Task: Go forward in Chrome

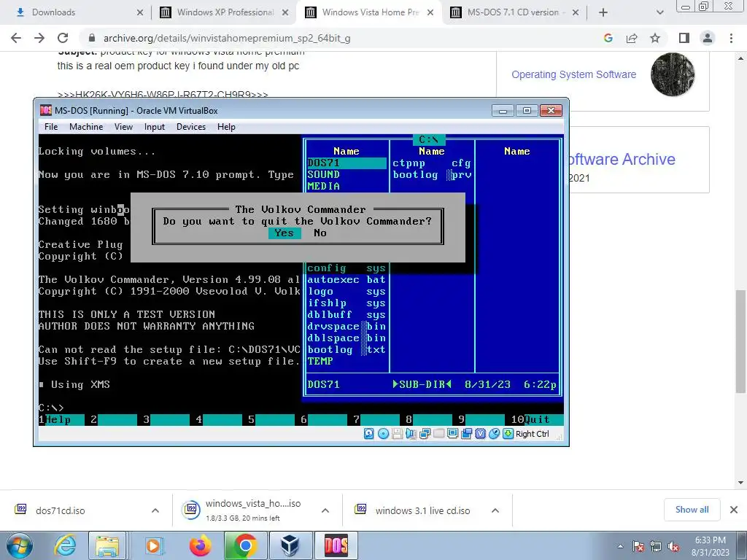Action: 39,38
